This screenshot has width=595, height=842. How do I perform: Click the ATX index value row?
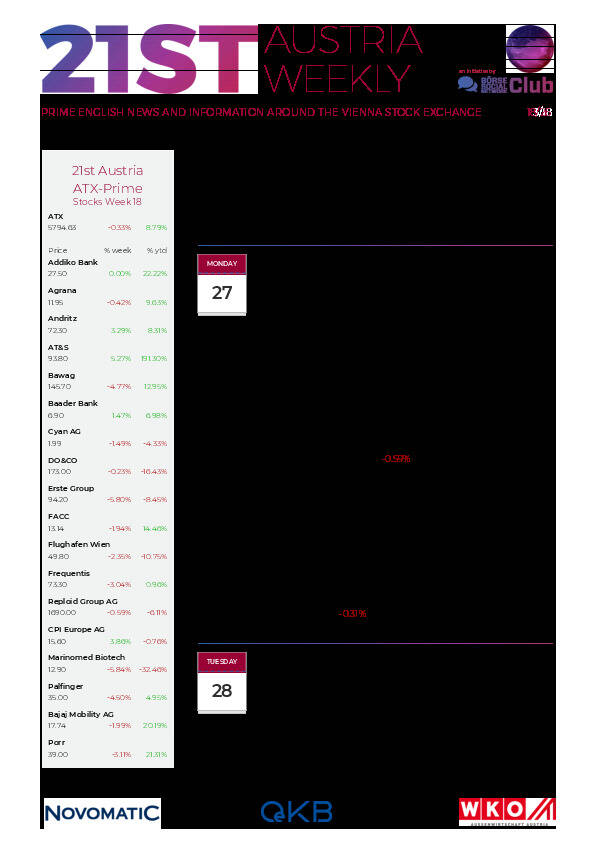pos(107,228)
